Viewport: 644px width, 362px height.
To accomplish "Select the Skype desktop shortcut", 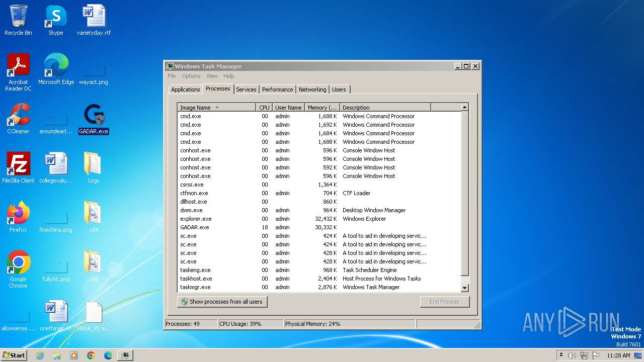I will pyautogui.click(x=55, y=20).
